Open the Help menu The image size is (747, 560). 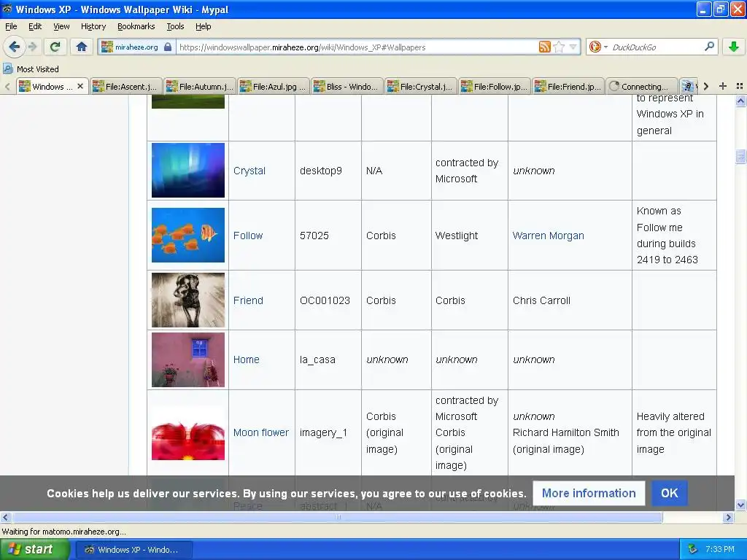coord(204,26)
